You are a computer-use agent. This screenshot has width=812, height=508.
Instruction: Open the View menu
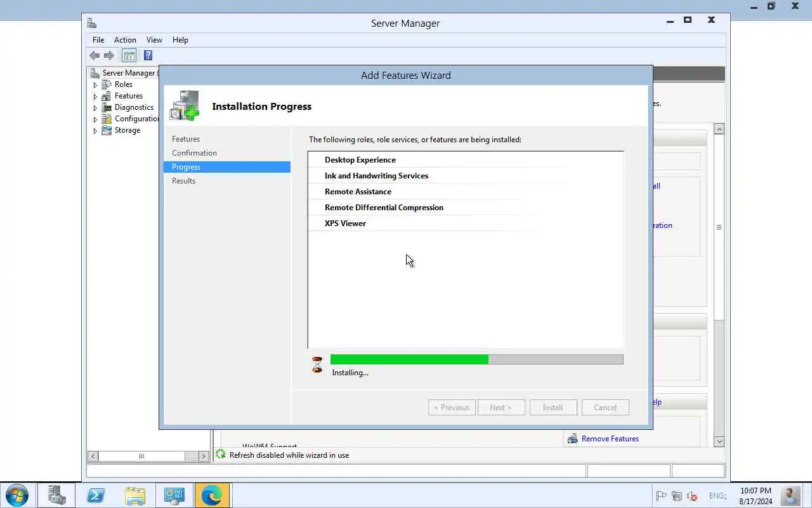(154, 40)
